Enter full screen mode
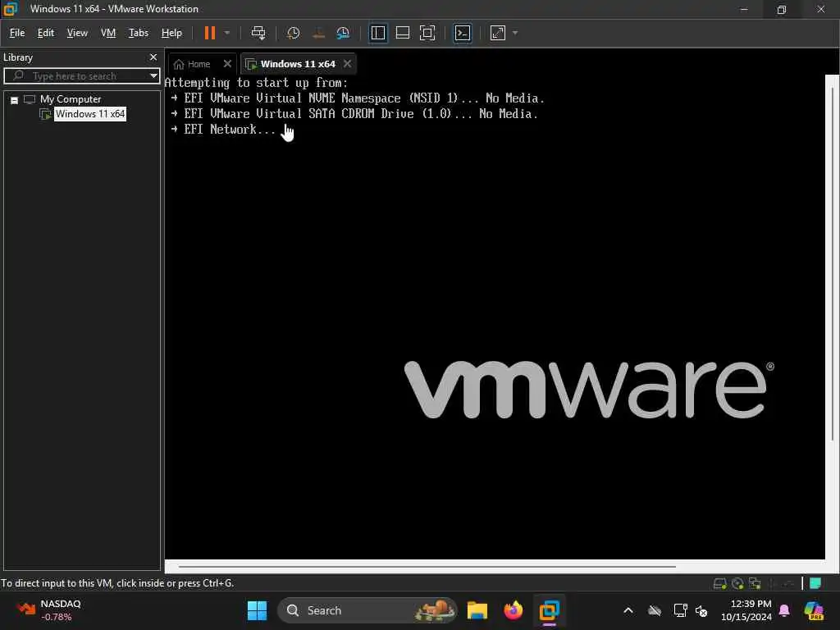840x630 pixels. 427,33
